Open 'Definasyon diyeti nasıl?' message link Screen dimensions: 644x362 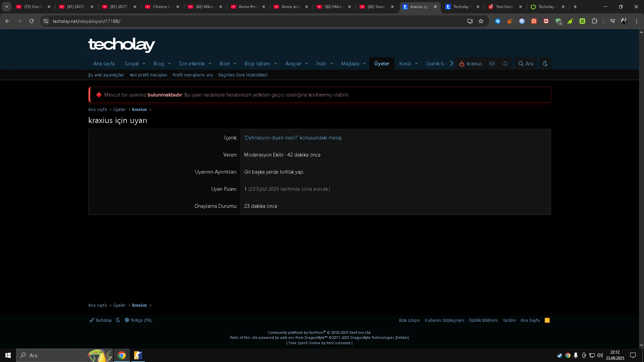point(292,138)
